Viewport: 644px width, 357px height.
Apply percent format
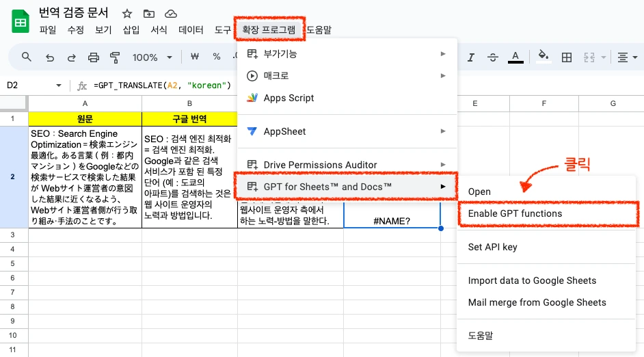[217, 57]
